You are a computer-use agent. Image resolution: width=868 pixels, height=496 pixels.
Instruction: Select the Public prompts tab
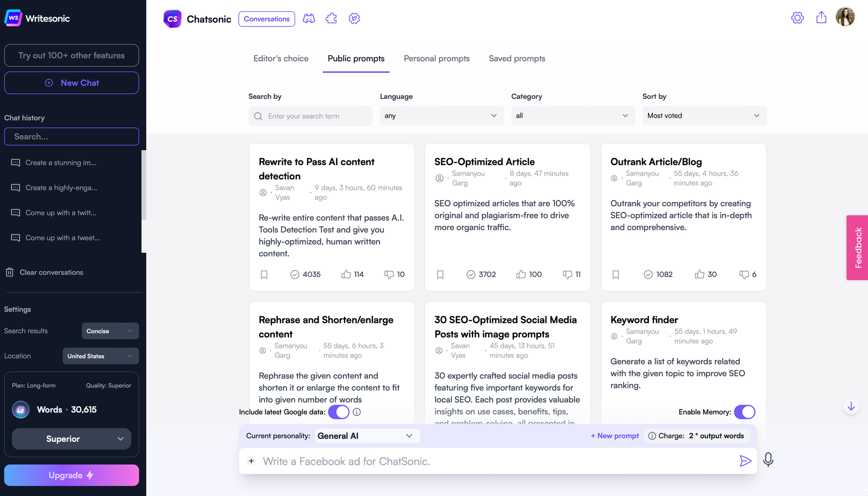[x=356, y=59]
